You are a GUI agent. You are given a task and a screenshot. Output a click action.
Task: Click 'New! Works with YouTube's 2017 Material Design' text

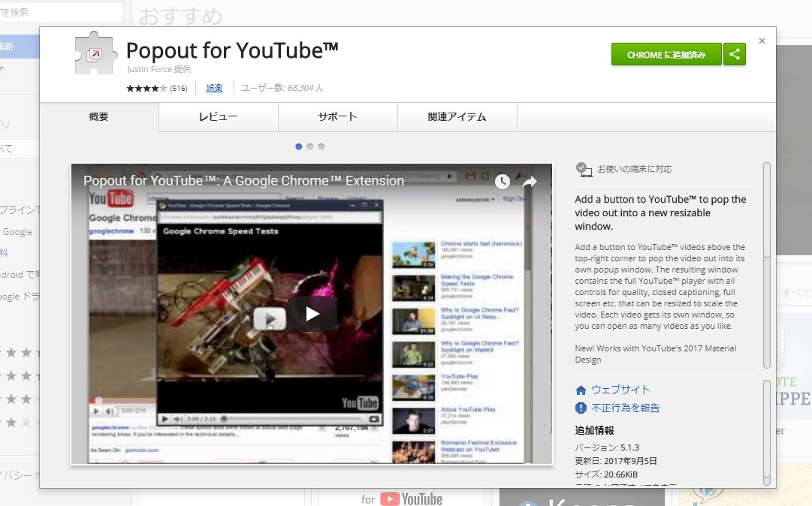[656, 354]
